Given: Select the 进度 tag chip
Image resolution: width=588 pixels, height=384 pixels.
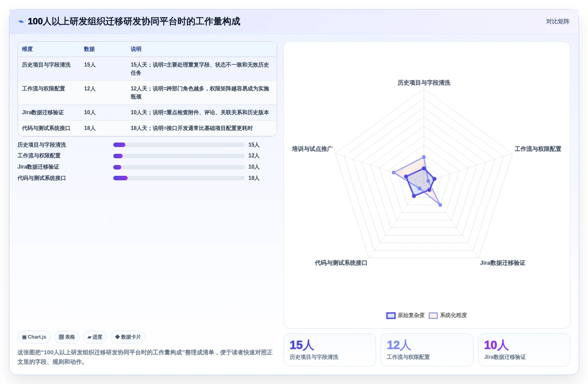Looking at the screenshot, I should (x=95, y=337).
